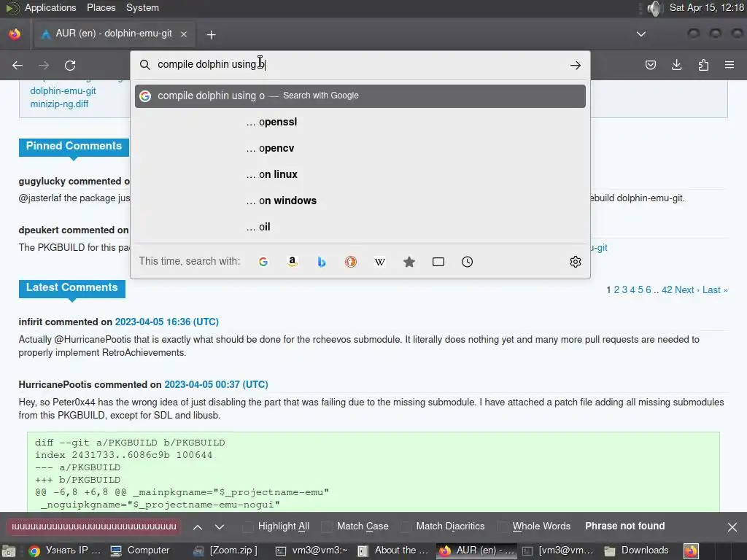Go to comments page 42

[x=667, y=290]
